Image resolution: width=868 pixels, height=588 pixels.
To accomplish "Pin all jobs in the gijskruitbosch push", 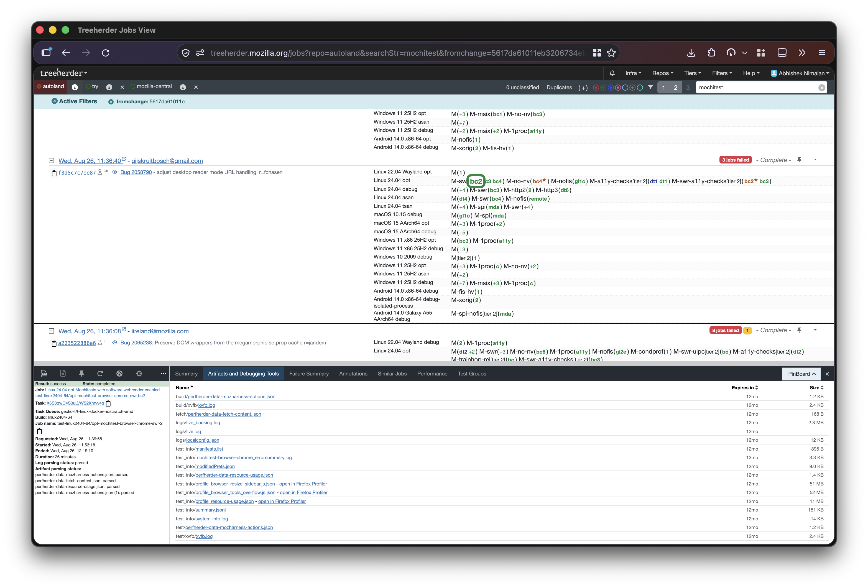I will [799, 160].
